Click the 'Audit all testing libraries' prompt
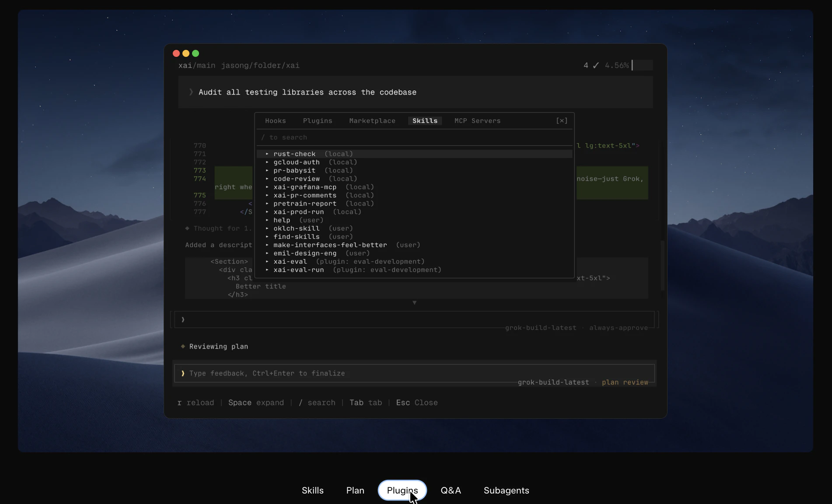The height and width of the screenshot is (504, 832). (416, 92)
